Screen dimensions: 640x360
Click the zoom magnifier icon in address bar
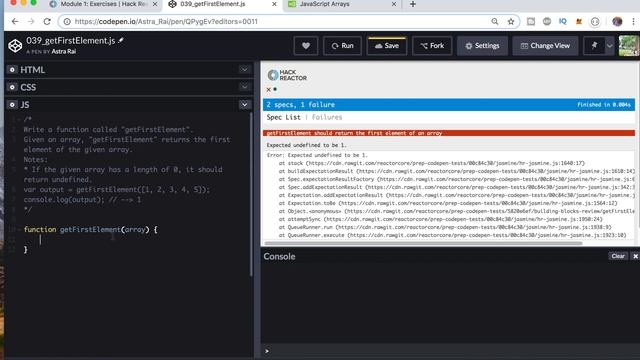pyautogui.click(x=495, y=21)
